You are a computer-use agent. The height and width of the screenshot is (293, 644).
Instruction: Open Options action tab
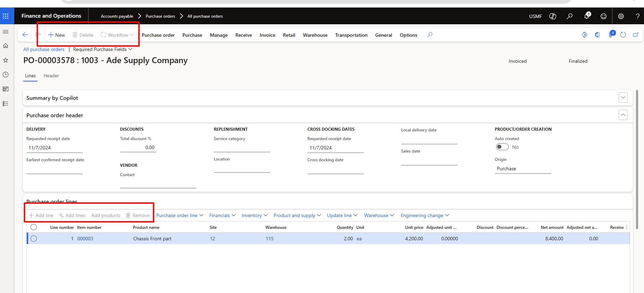click(408, 35)
